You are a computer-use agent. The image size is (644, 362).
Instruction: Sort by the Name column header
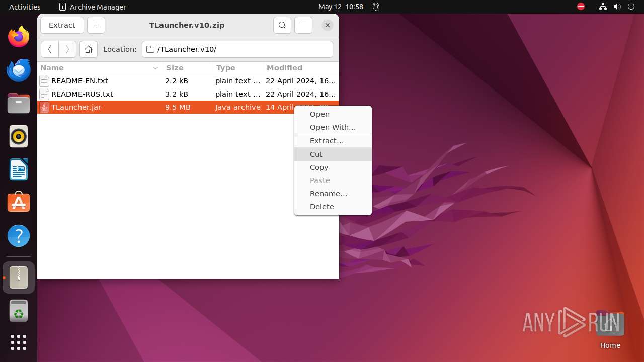pos(99,68)
